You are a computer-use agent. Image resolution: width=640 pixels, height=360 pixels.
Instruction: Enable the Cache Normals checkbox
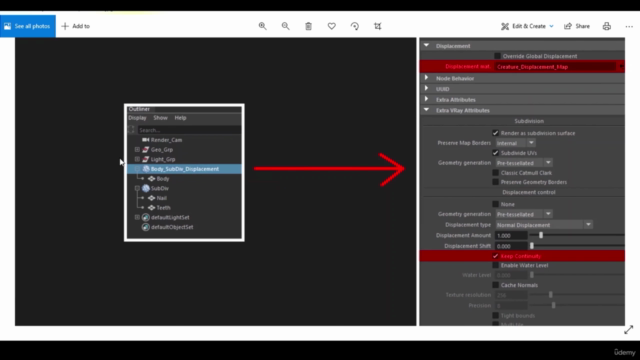496,285
